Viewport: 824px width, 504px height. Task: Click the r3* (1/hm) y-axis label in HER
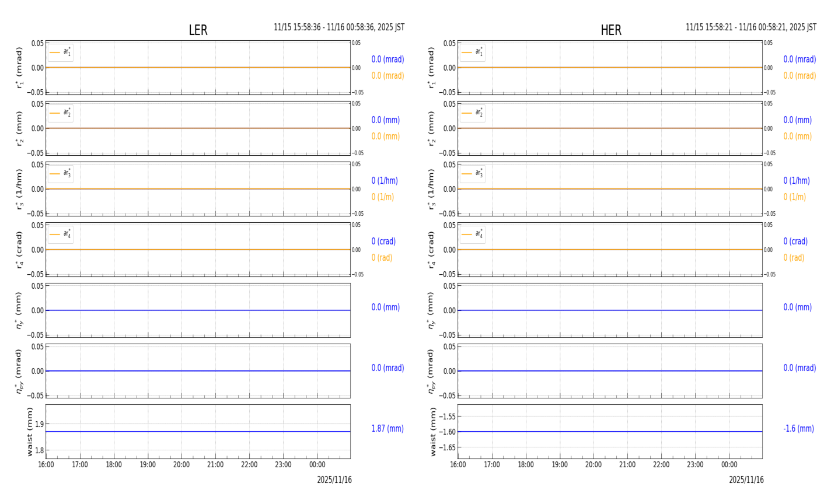tap(432, 189)
